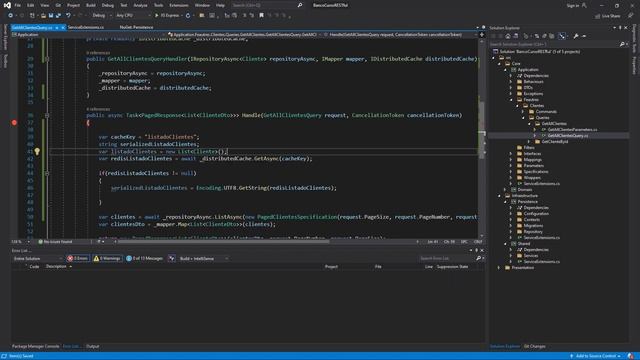Click the breakpoint red dot on line 37

(14, 122)
